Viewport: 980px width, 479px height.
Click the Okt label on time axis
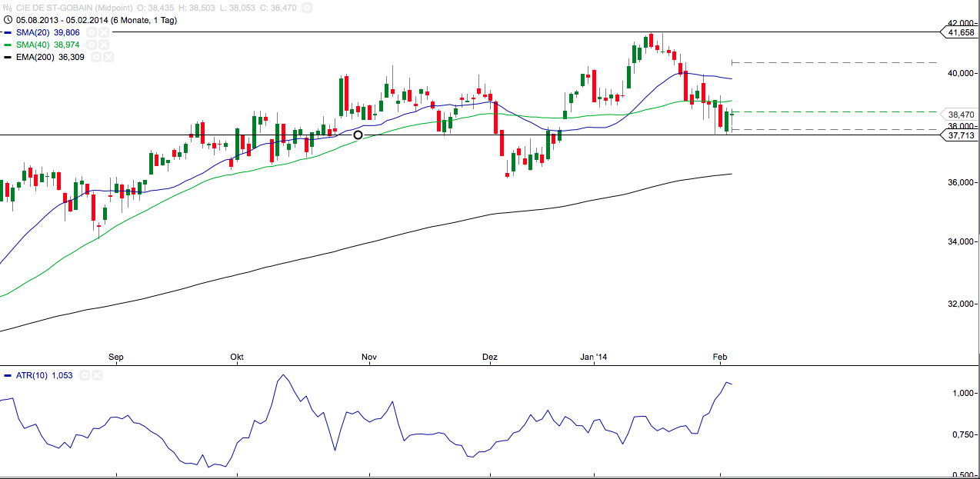pos(237,357)
